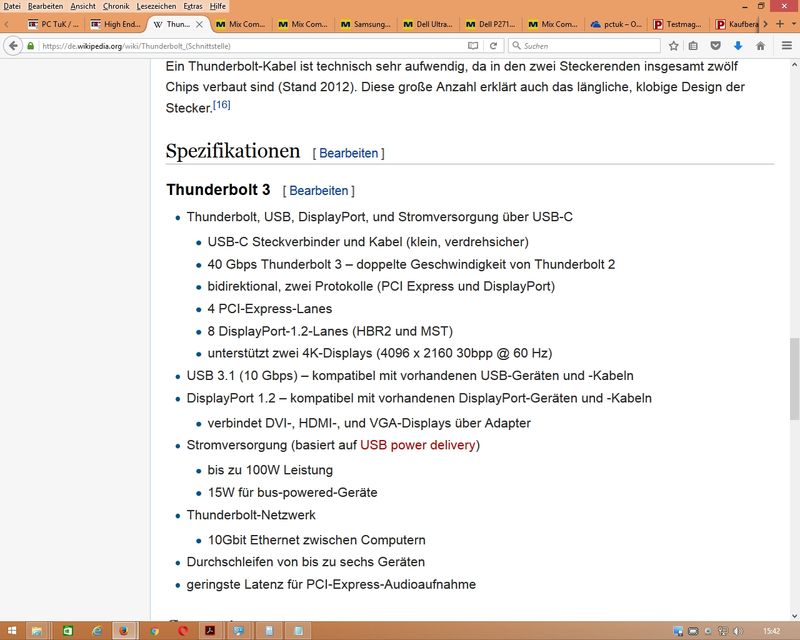Viewport: 800px width, 640px height.
Task: List all tabs dropdown arrow
Action: click(794, 24)
